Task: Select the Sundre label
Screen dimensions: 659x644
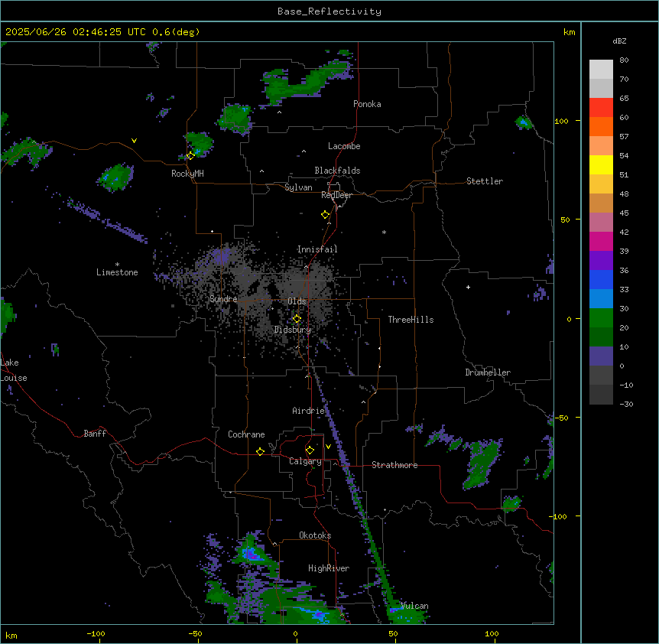Action: point(223,299)
